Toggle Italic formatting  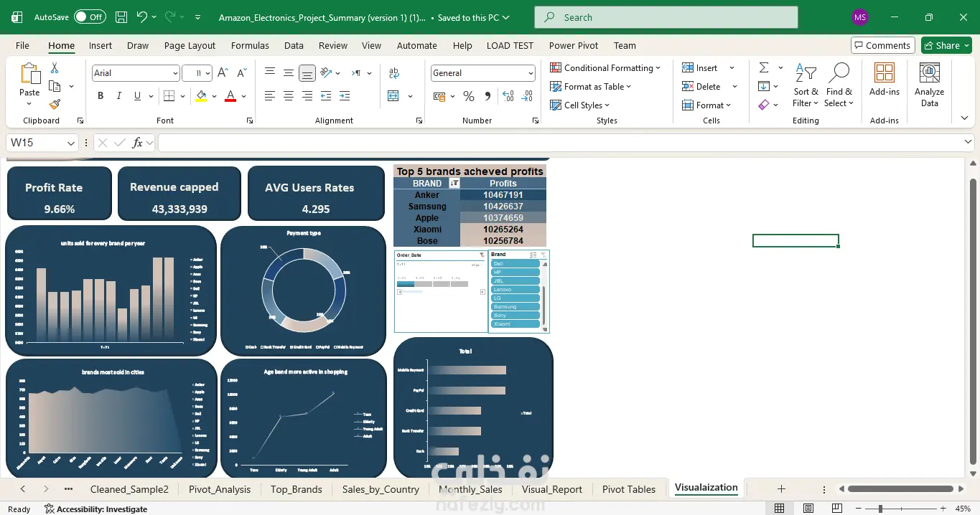click(x=119, y=96)
